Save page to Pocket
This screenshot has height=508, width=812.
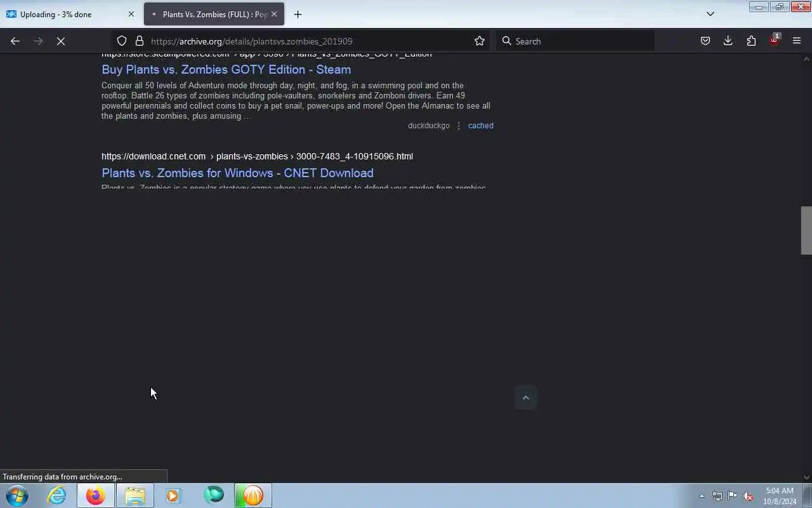coord(705,41)
